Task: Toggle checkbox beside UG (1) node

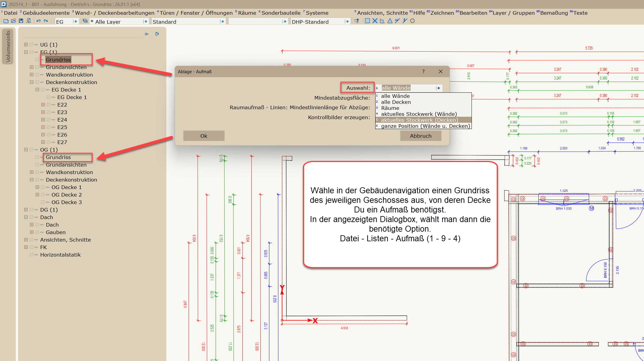Action: coord(31,45)
